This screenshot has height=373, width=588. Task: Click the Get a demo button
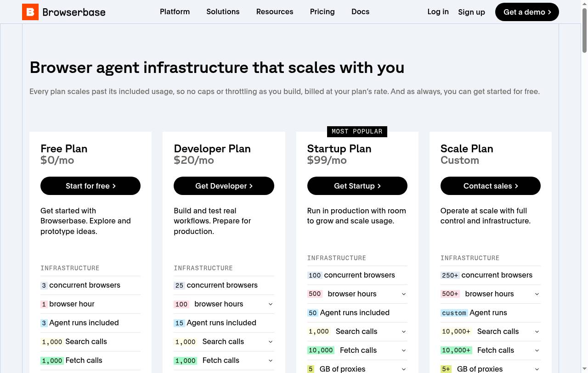pos(527,12)
